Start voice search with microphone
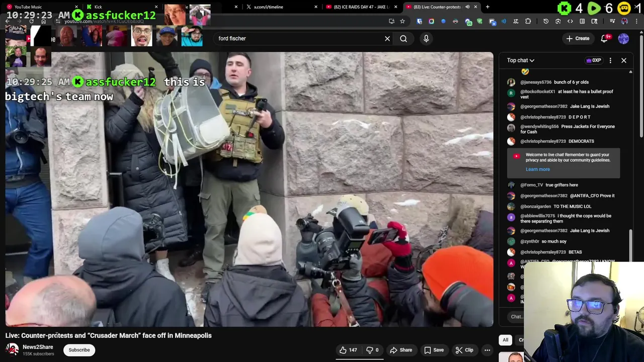The height and width of the screenshot is (362, 644). tap(426, 39)
